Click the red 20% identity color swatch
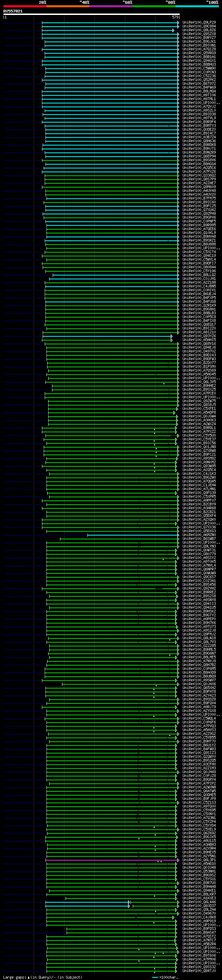222x980 pixels. (x=25, y=6)
